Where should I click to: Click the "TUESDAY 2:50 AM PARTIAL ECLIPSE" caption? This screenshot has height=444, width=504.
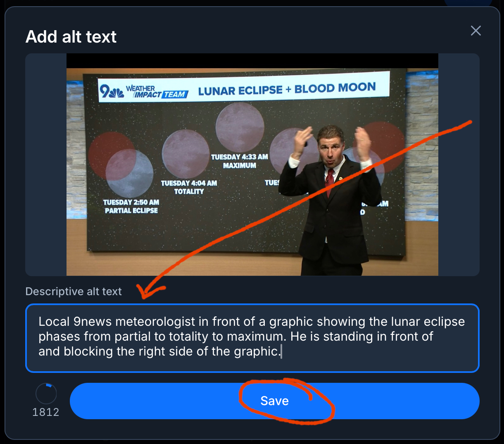click(x=131, y=206)
